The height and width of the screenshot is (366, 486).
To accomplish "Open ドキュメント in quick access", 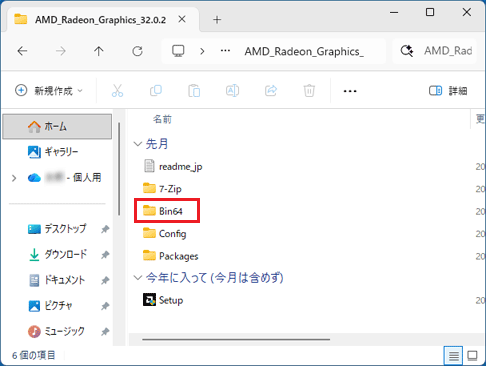I will click(56, 280).
